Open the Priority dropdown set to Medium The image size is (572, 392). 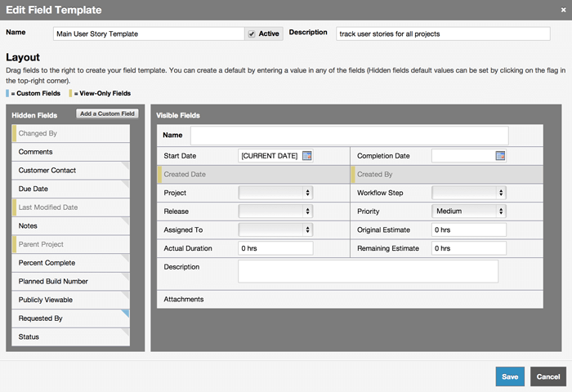(x=469, y=212)
